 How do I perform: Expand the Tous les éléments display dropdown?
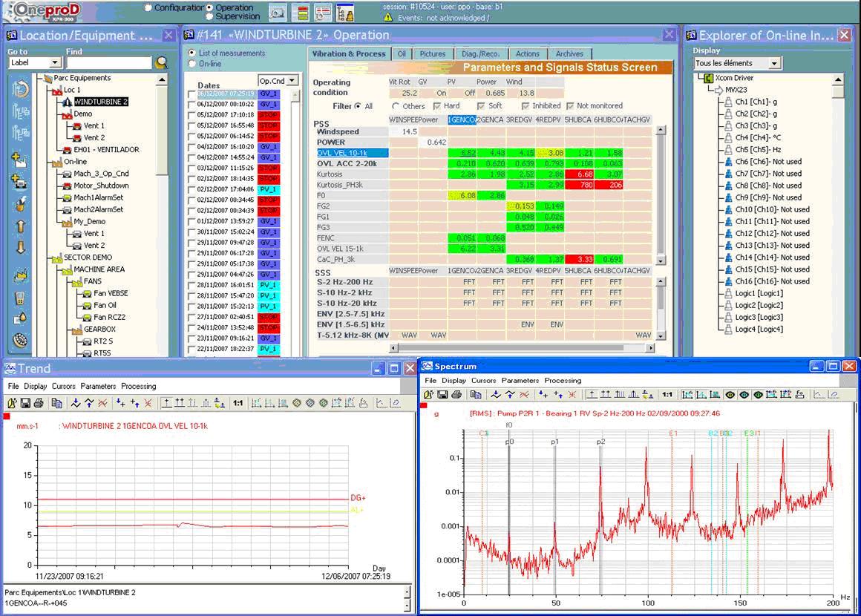coord(775,64)
